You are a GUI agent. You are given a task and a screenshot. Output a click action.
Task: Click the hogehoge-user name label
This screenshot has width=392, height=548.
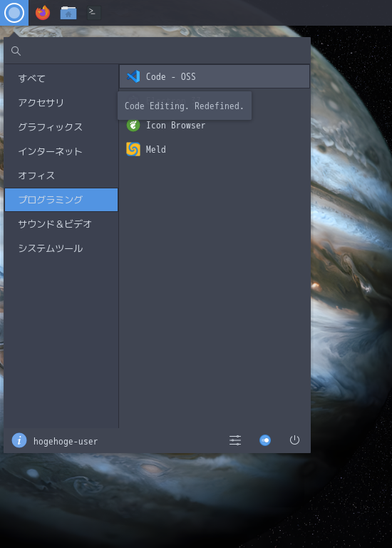pyautogui.click(x=66, y=442)
